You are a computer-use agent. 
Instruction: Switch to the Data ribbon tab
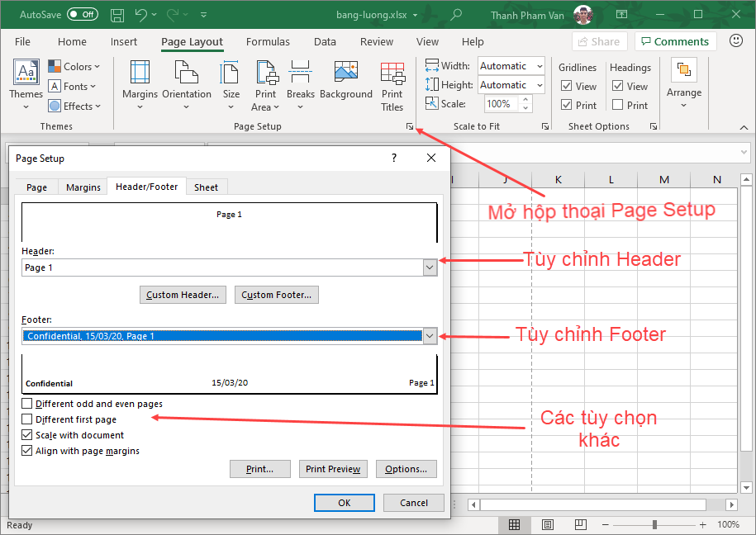pyautogui.click(x=325, y=42)
